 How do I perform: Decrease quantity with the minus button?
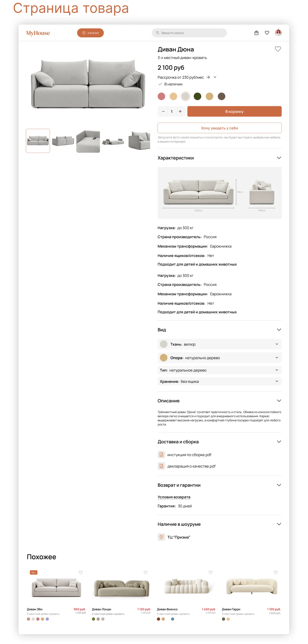(163, 111)
